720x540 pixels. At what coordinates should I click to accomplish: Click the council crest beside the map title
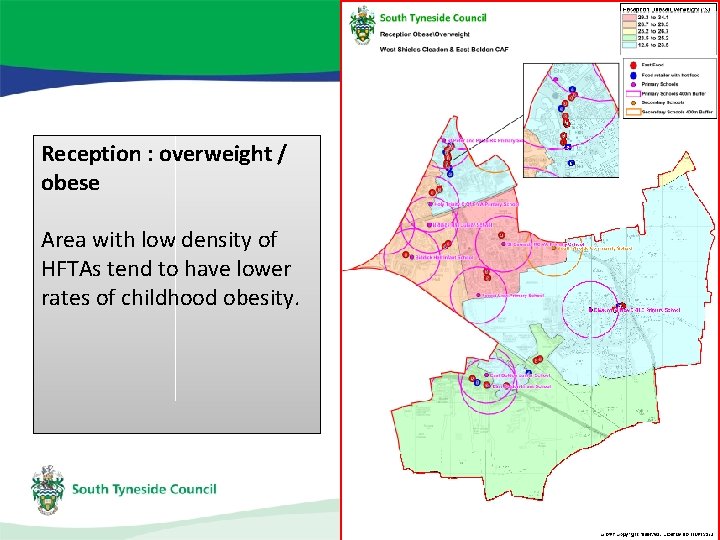point(362,26)
